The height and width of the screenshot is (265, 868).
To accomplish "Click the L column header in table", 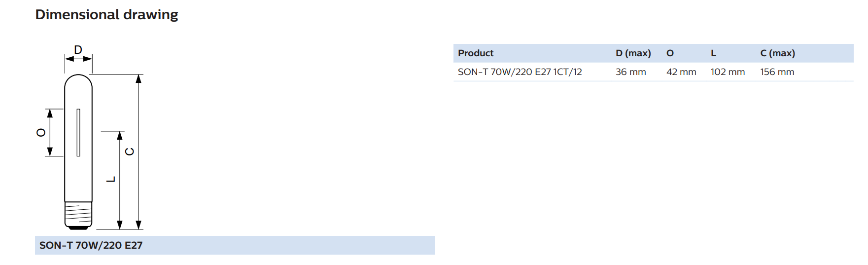I will [713, 53].
